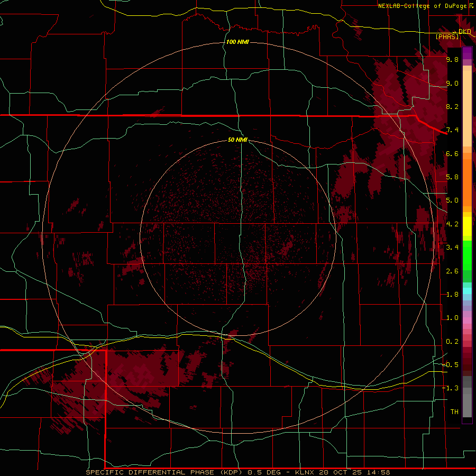
Task: Click the NEXLAB-College of DuPage title text
Action: 422,6
